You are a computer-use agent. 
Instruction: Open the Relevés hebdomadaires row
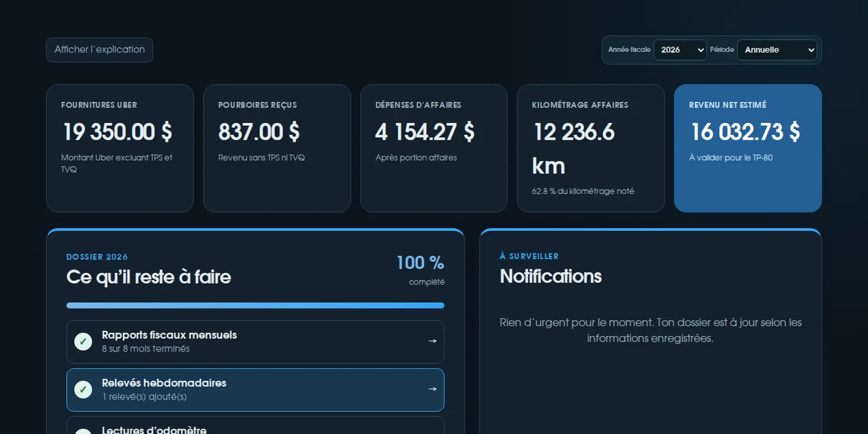[x=256, y=390]
